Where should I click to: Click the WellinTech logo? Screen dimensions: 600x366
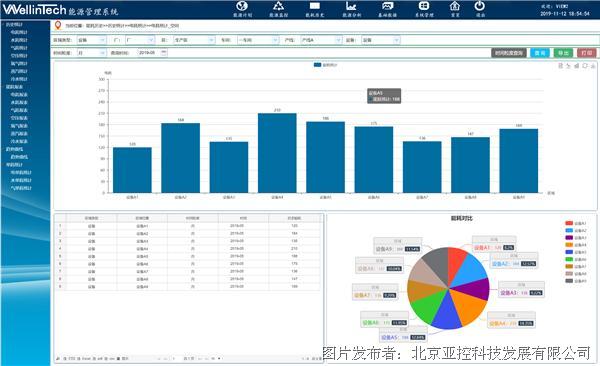[x=34, y=10]
